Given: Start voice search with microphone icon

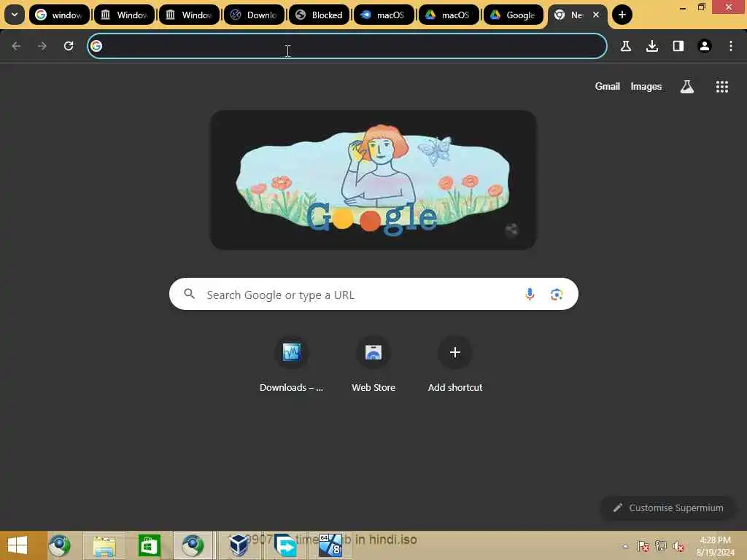Looking at the screenshot, I should 530,295.
